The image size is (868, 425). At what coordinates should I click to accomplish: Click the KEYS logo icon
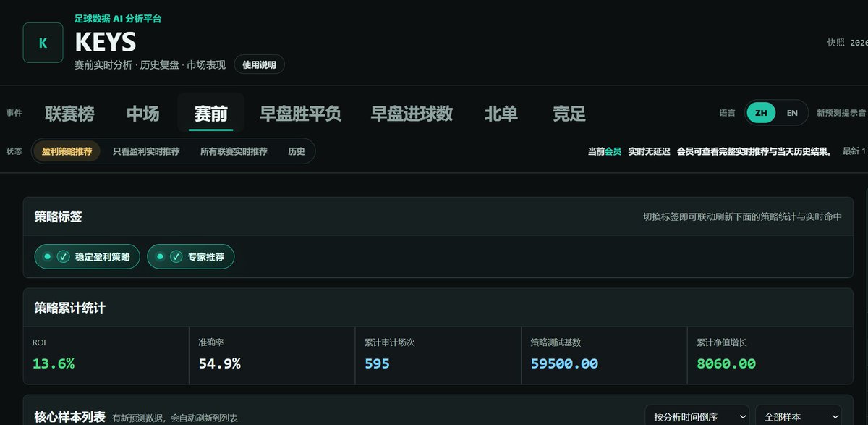point(43,43)
